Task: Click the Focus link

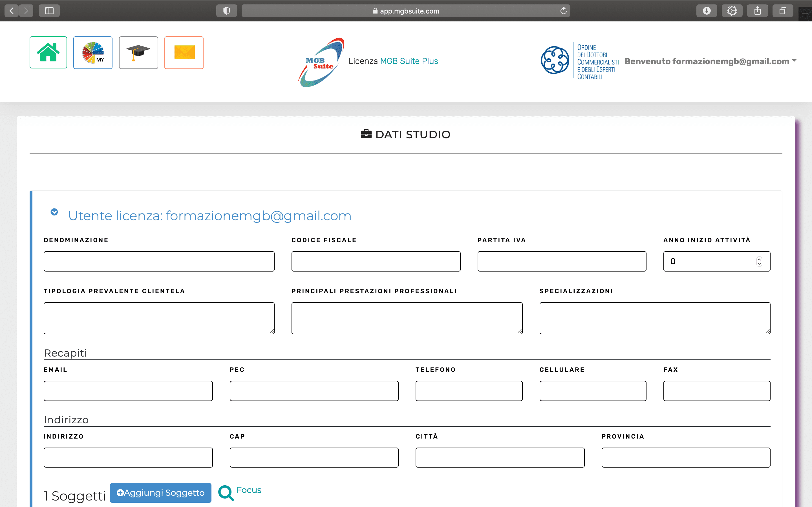Action: click(249, 490)
